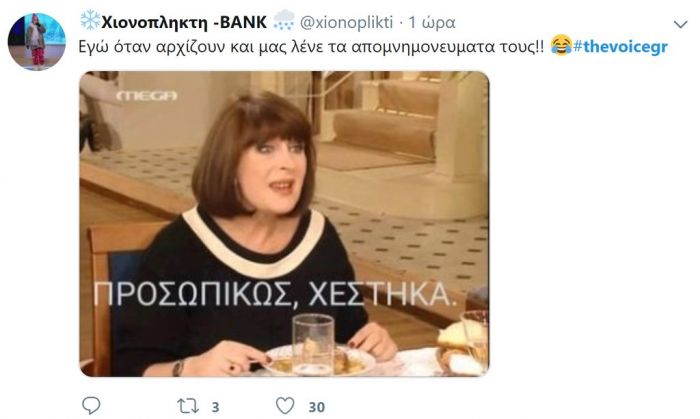
Task: Click the snowflake emoji beside name
Action: point(90,21)
